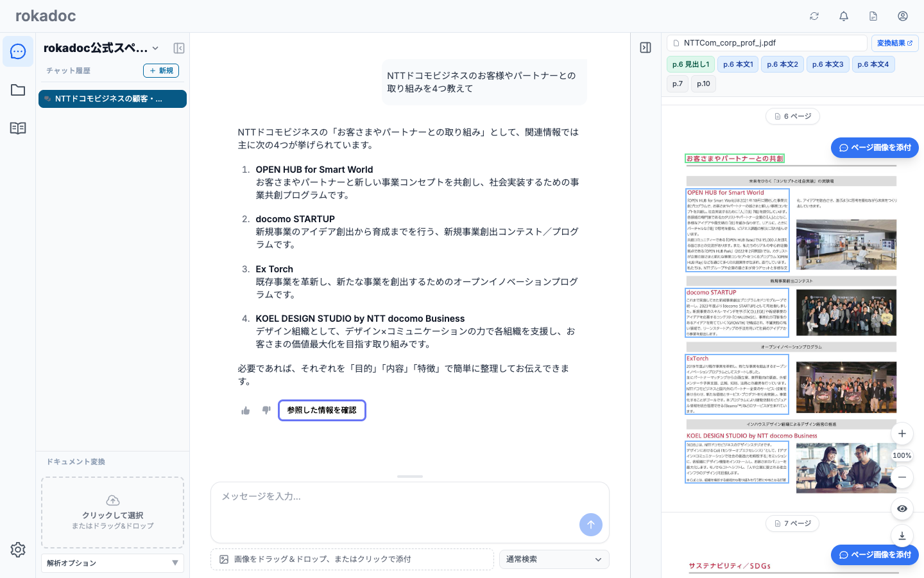924x578 pixels.
Task: Open the 解析オプション dropdown
Action: 112,563
